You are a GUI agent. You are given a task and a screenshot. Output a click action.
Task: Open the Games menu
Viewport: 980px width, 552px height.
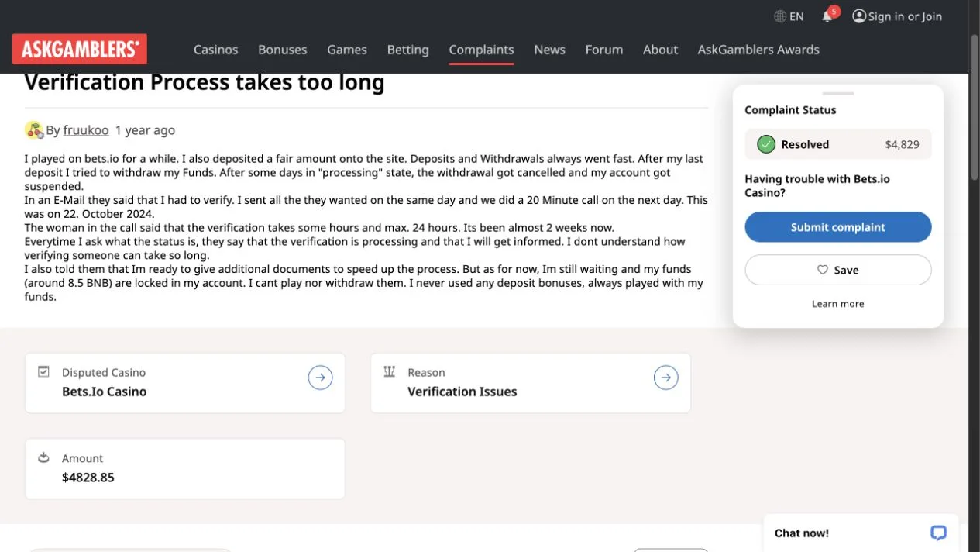click(x=347, y=50)
